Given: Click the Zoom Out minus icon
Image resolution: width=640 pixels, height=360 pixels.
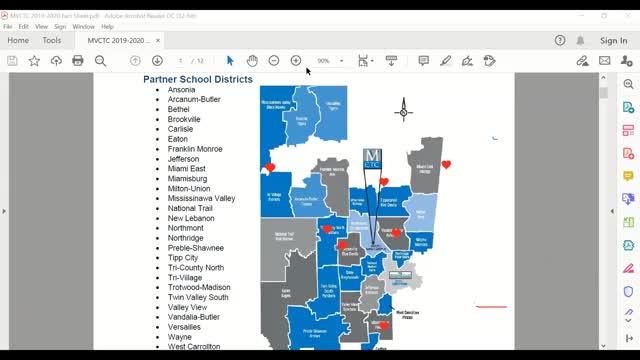Looking at the screenshot, I should [274, 61].
